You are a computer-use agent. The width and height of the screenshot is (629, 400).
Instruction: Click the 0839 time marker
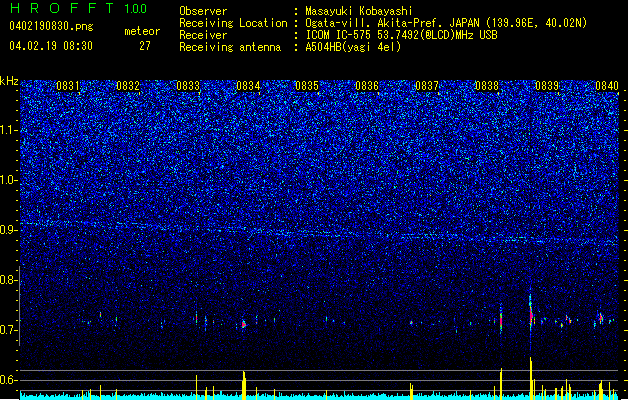tap(547, 86)
